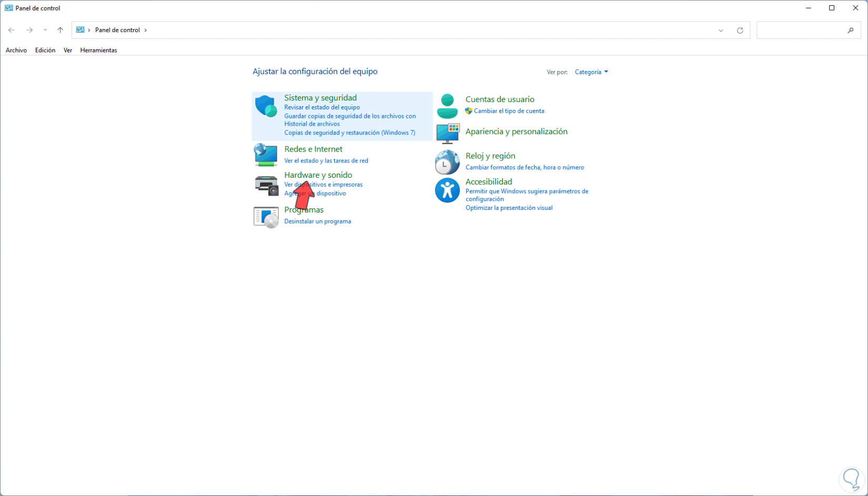This screenshot has height=496, width=868.
Task: Open the Archivo menu
Action: coord(16,50)
